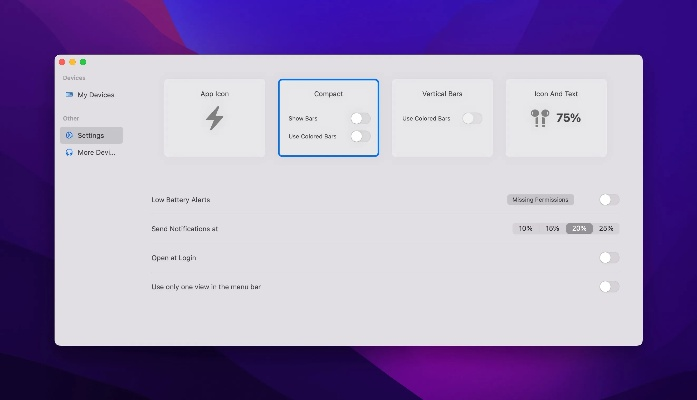697x400 pixels.
Task: Choose the 25% notification threshold
Action: tap(606, 229)
